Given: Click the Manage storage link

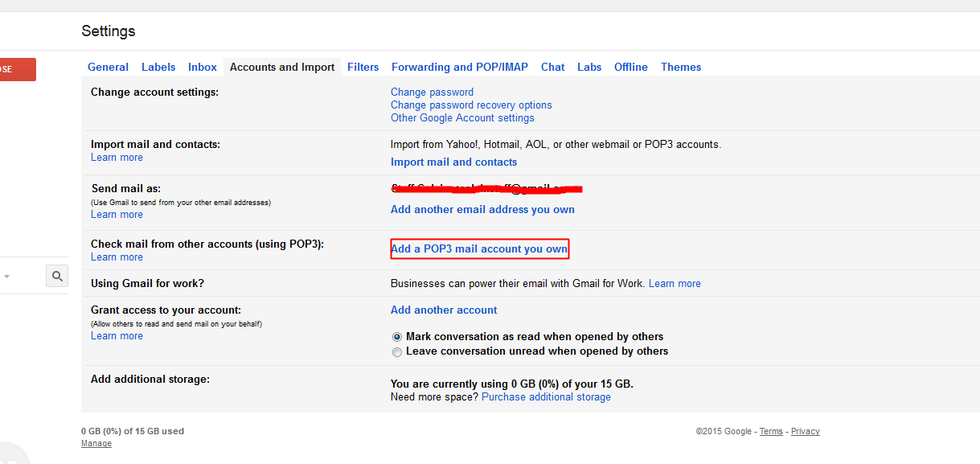Looking at the screenshot, I should (96, 443).
